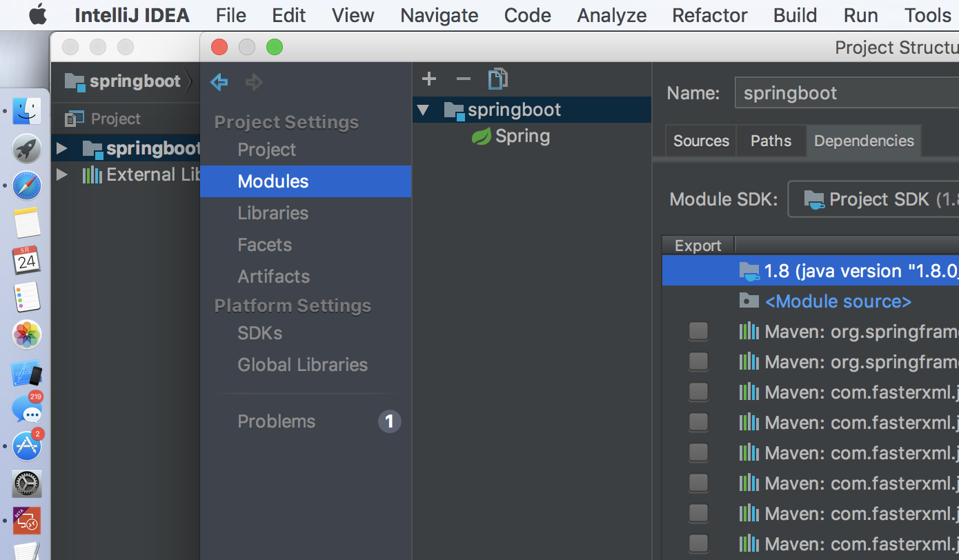Viewport: 959px width, 560px height.
Task: Open Photos from the dock
Action: point(27,334)
